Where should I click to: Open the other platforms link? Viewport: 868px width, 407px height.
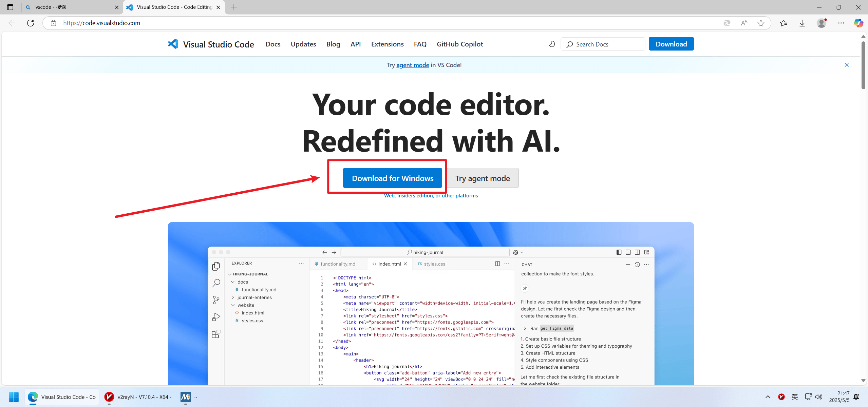point(459,196)
